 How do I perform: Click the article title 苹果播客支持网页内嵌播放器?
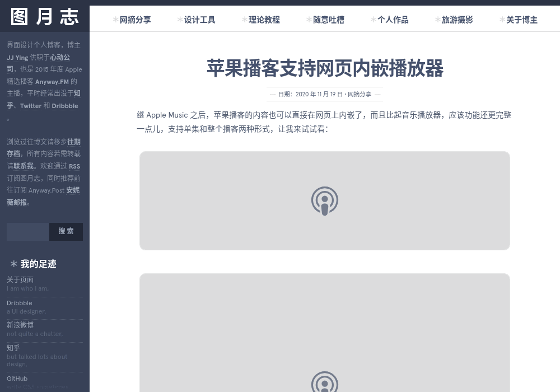point(325,68)
